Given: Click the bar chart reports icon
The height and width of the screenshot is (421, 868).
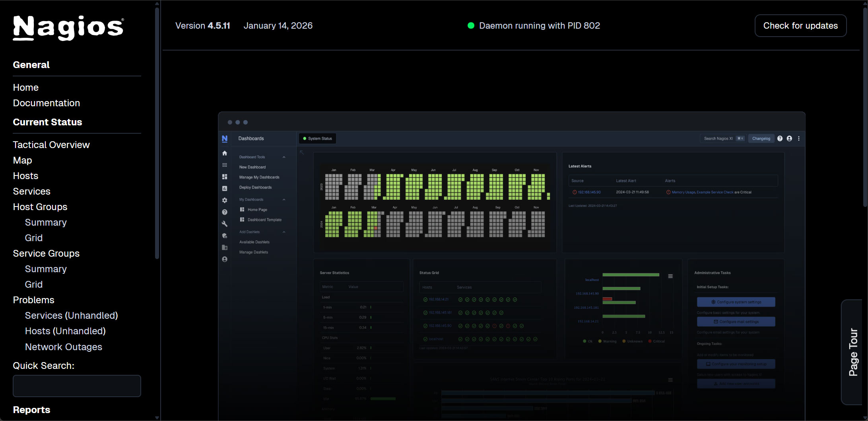Looking at the screenshot, I should pos(225,188).
